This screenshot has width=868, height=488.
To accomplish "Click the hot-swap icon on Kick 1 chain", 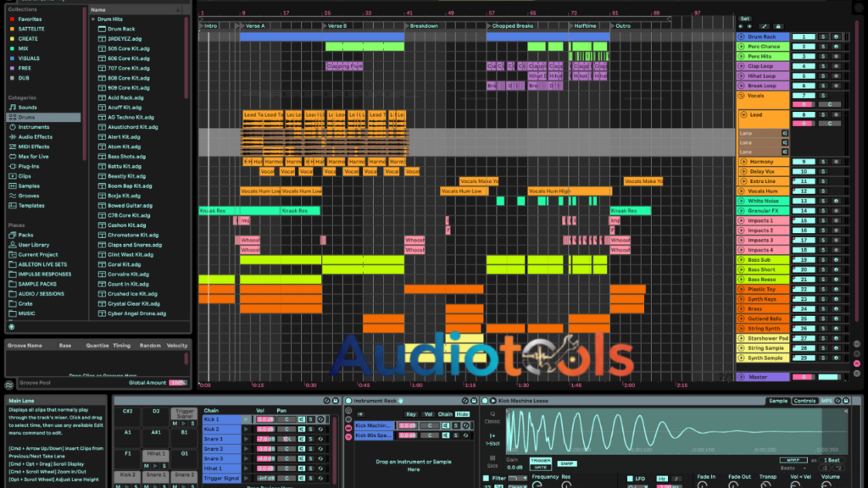I will pyautogui.click(x=320, y=419).
